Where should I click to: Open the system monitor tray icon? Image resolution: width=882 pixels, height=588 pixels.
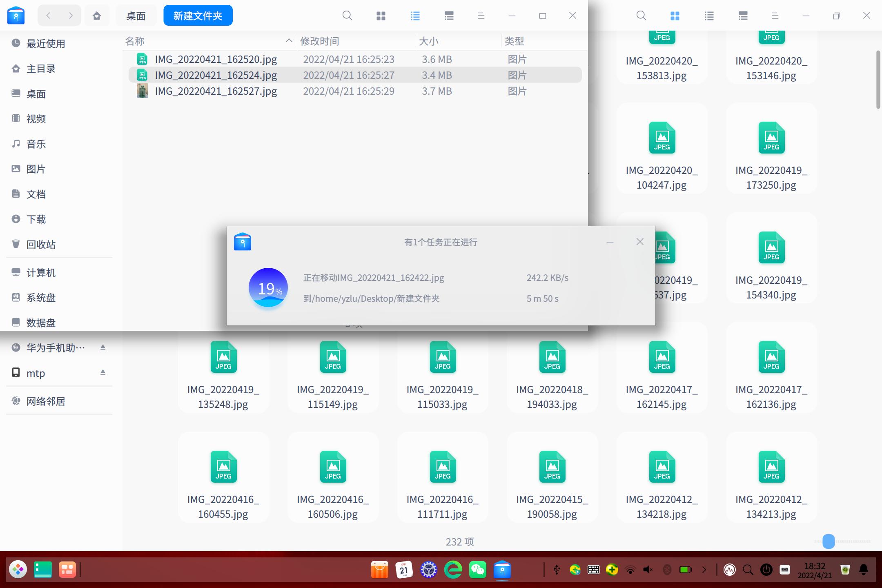point(730,569)
